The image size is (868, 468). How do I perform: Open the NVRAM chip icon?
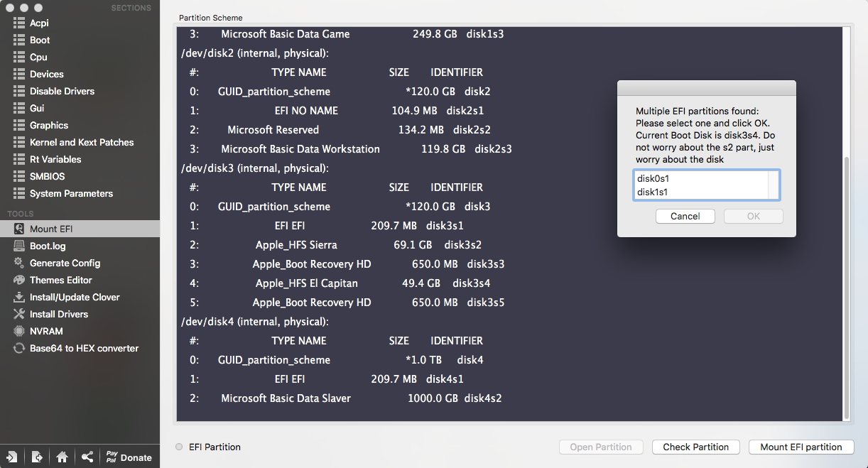(x=19, y=331)
